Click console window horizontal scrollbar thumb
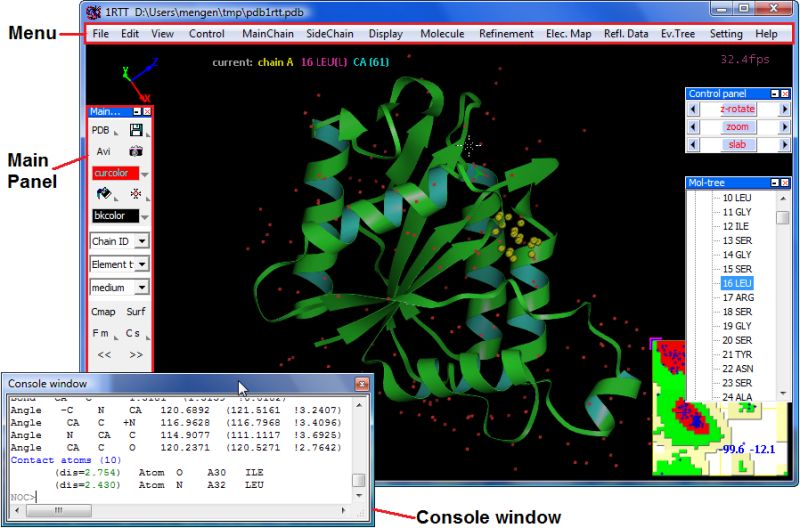Viewport: 800px width, 528px height. (x=59, y=510)
